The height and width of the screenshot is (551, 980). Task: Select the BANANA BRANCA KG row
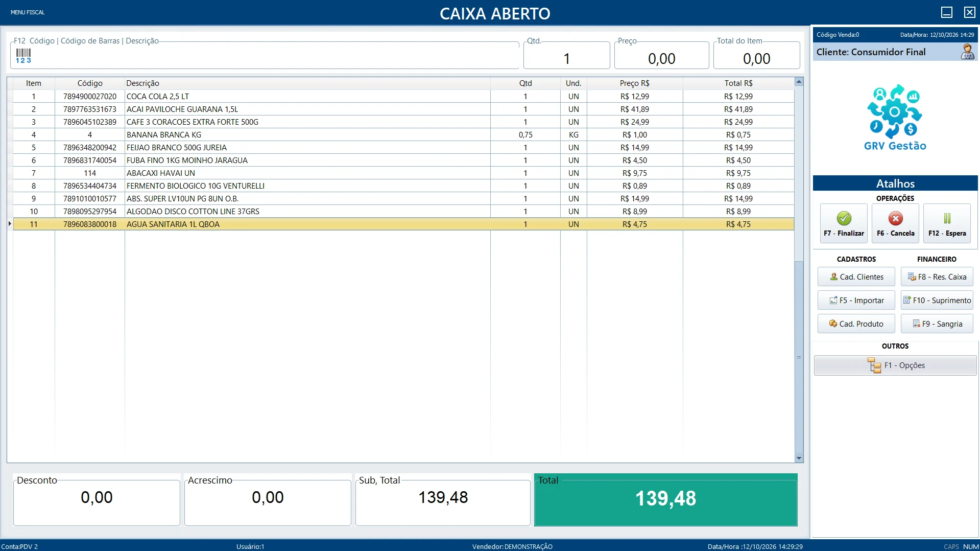[x=403, y=134]
